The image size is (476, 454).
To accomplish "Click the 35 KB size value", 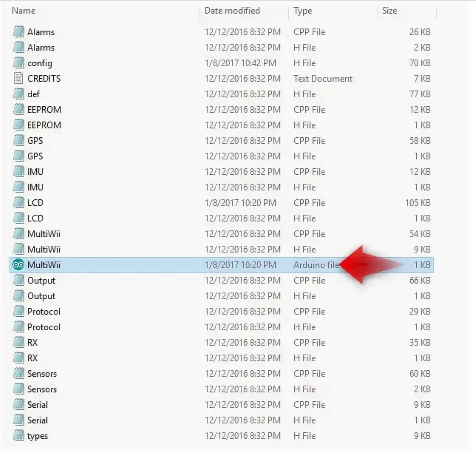I will (x=420, y=342).
